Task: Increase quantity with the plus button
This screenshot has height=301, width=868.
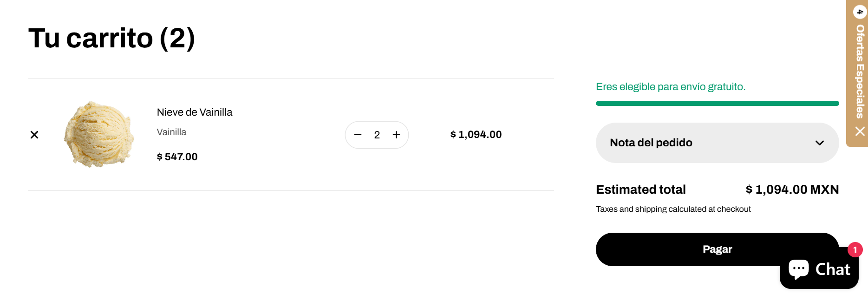Action: (x=396, y=135)
